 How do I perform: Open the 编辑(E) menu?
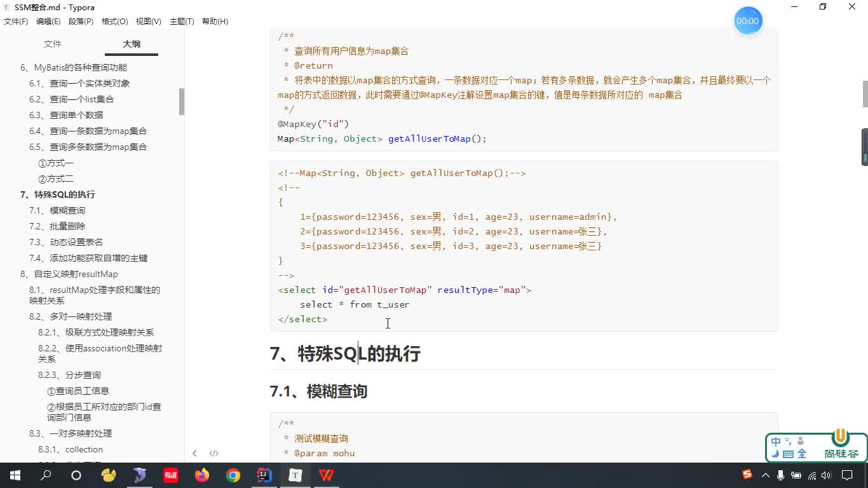click(x=48, y=22)
